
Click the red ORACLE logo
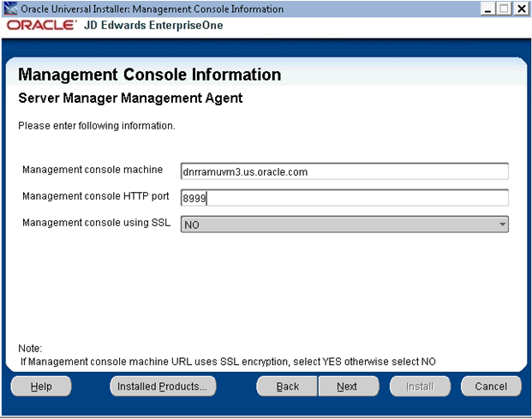[x=40, y=25]
